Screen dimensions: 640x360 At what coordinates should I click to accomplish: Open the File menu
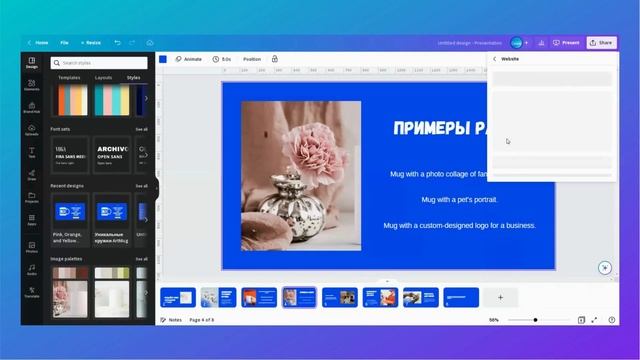64,42
